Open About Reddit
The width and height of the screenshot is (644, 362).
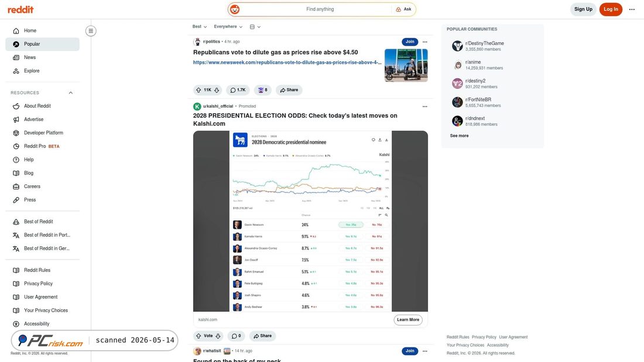tap(42, 106)
